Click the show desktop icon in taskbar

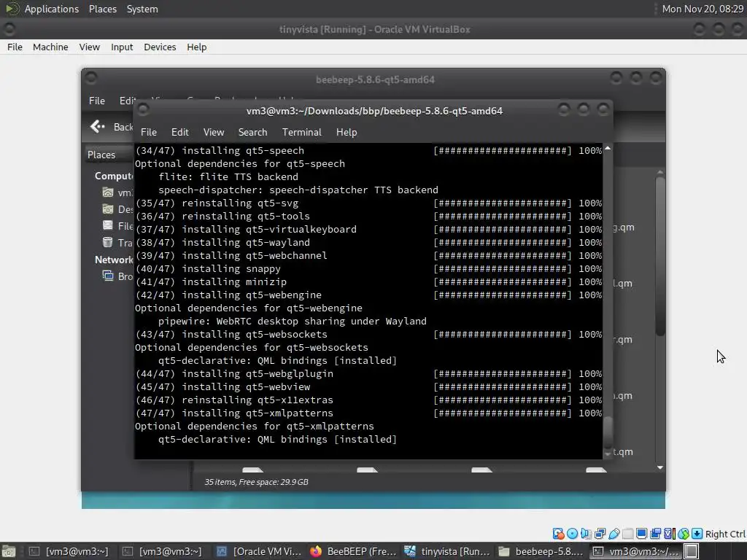click(9, 551)
